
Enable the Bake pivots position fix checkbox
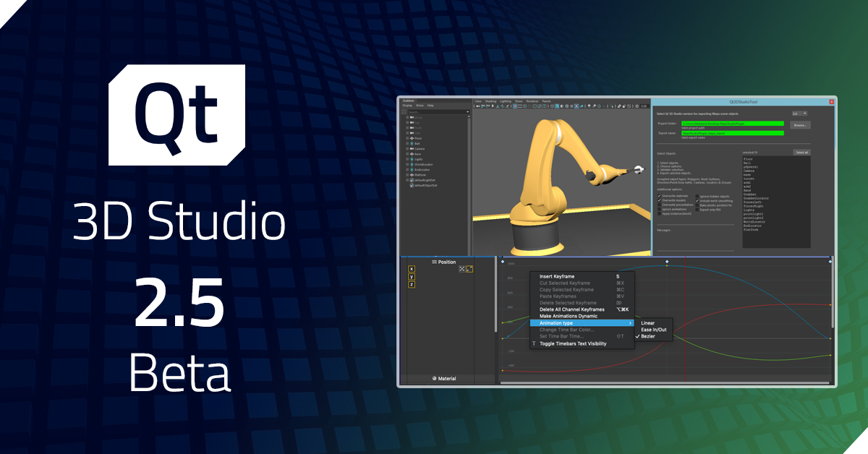tap(697, 205)
